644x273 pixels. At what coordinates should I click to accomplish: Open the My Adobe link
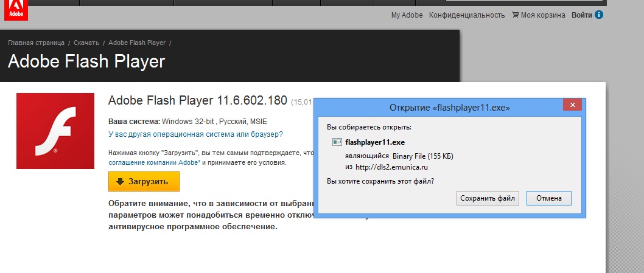pyautogui.click(x=407, y=15)
